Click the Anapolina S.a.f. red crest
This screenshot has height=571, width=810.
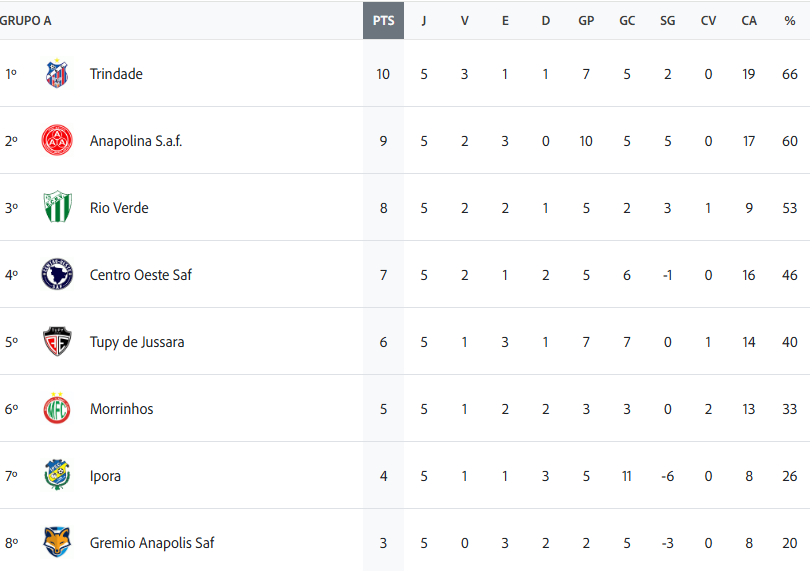click(57, 141)
